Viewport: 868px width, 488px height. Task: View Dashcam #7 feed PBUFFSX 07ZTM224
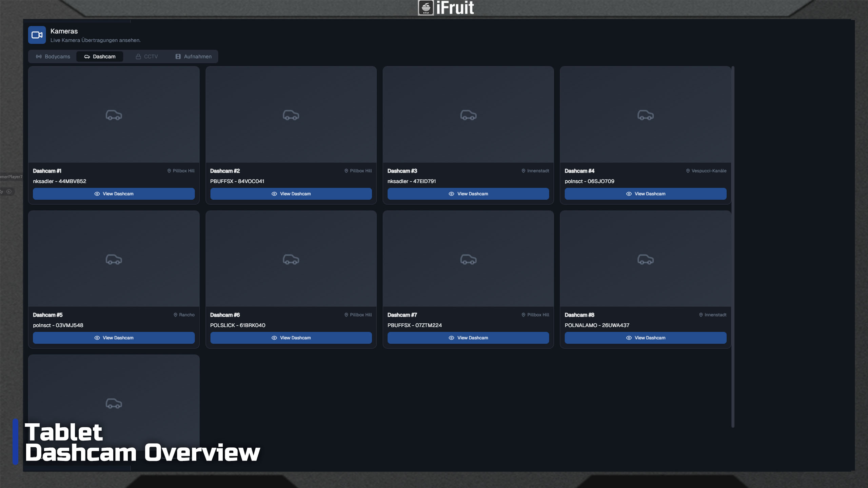(x=468, y=338)
